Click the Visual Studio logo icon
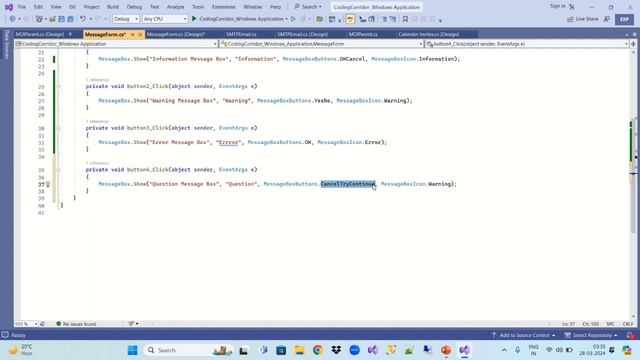Image resolution: width=640 pixels, height=360 pixels. click(x=9, y=7)
